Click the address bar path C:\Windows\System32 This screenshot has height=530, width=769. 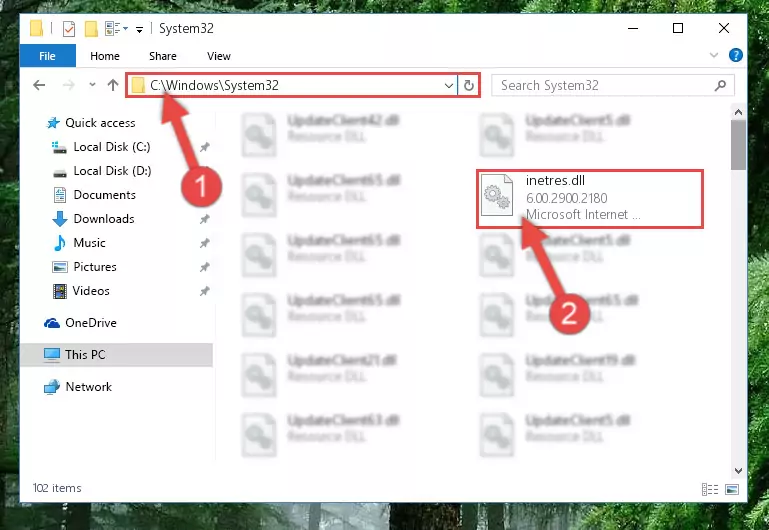click(x=215, y=85)
